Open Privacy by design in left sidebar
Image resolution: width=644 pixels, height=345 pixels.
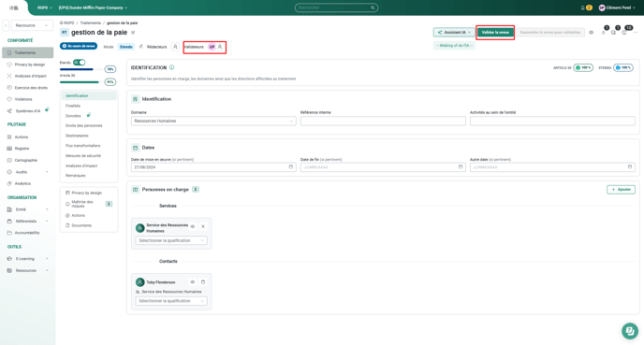click(27, 65)
